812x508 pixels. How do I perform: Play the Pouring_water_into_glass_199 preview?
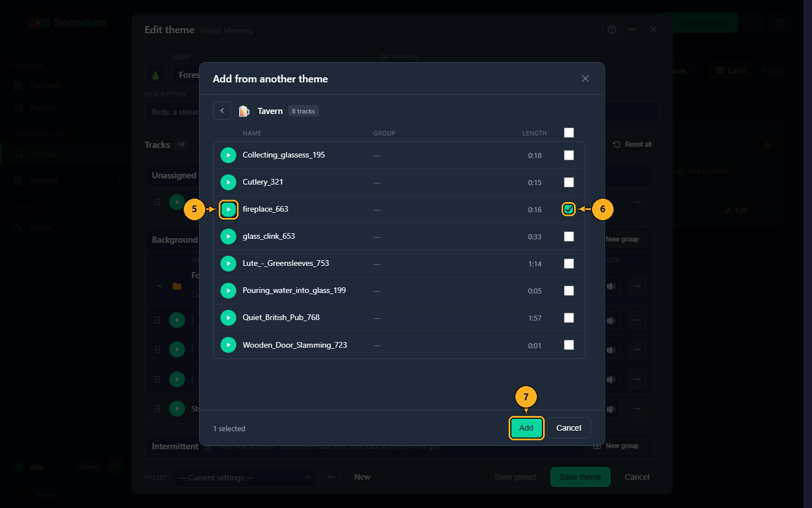[x=228, y=291]
